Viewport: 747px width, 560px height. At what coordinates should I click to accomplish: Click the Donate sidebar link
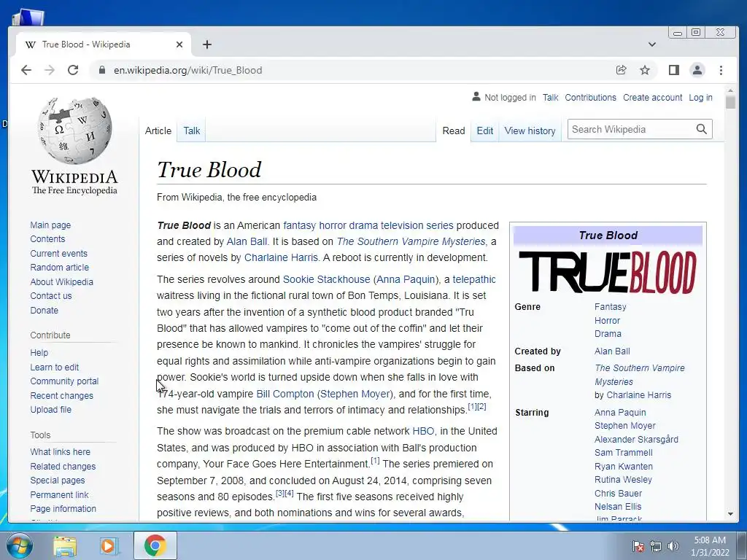[44, 310]
